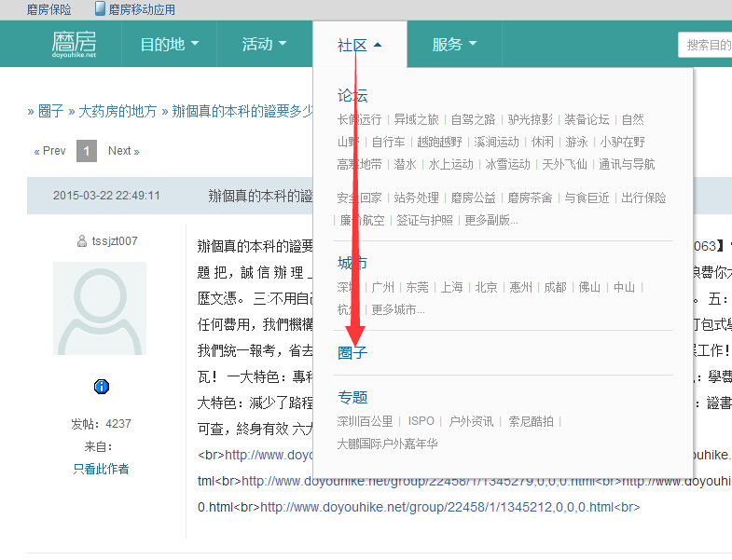Click the user icon beside tssjzt007

click(x=82, y=240)
